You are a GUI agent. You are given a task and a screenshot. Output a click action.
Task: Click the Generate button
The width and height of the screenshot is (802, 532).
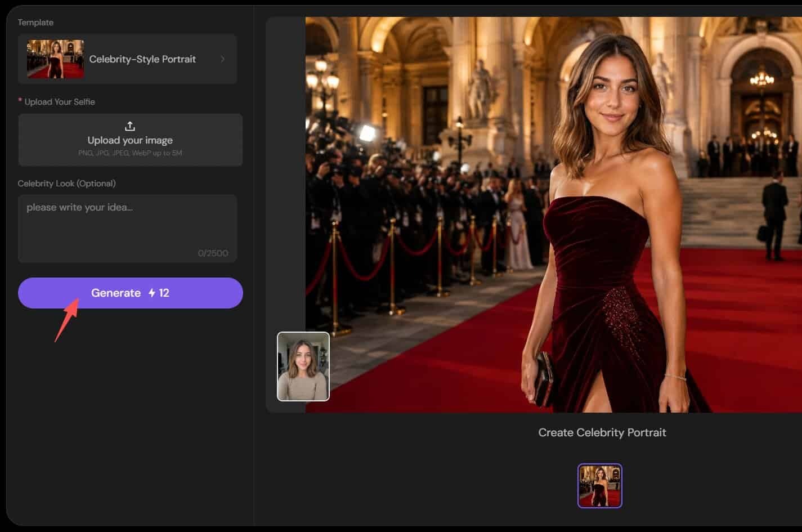click(130, 293)
